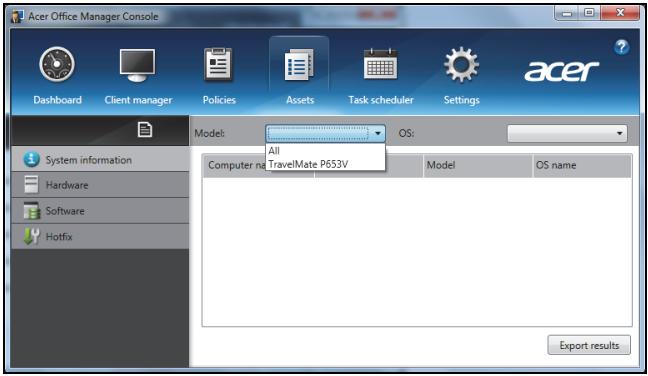Select Hotfix sidebar entry text
Image resolution: width=648 pixels, height=376 pixels.
point(59,237)
